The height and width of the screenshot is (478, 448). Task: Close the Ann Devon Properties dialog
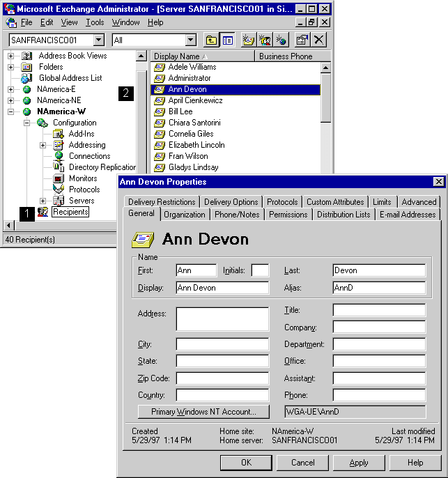tap(438, 182)
